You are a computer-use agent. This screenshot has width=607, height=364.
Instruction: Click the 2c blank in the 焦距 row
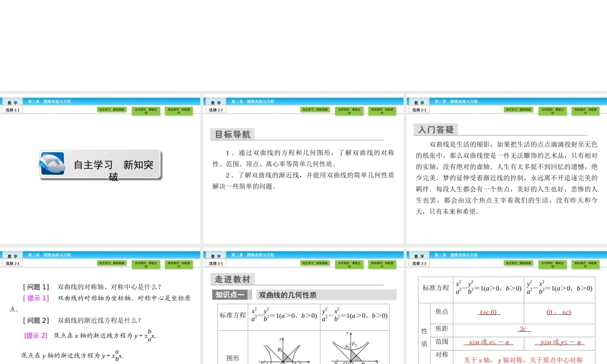coord(524,330)
